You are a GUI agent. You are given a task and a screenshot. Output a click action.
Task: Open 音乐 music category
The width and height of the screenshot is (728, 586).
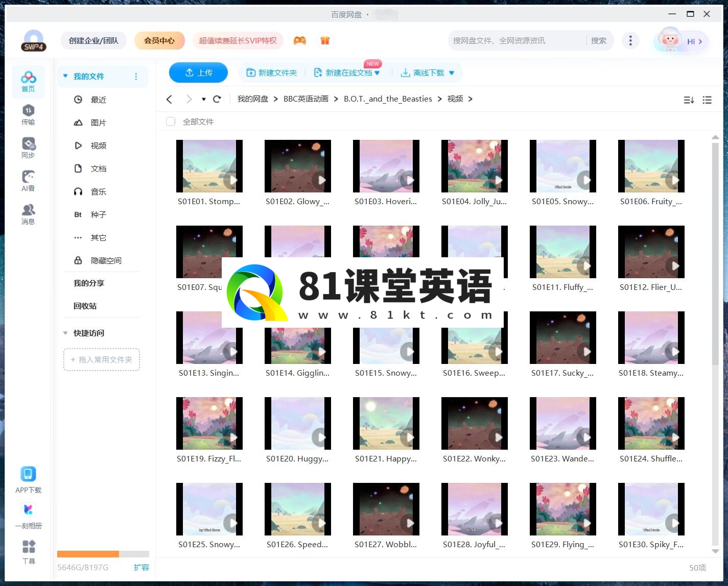click(99, 191)
